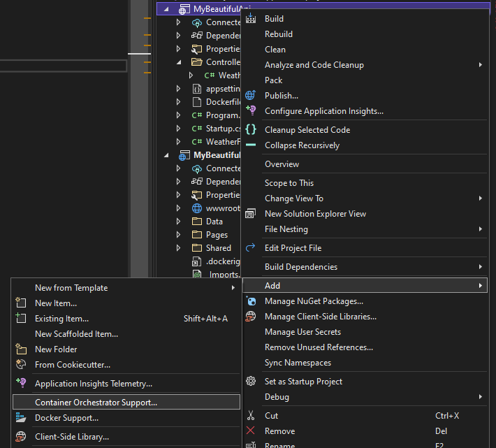
Task: Choose Rebuild from context menu
Action: (365, 34)
